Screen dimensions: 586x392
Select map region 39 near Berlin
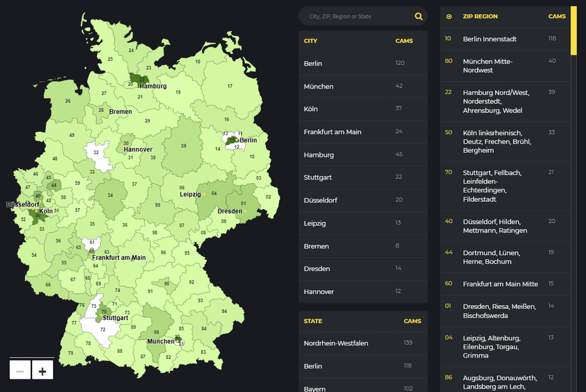[x=183, y=146]
